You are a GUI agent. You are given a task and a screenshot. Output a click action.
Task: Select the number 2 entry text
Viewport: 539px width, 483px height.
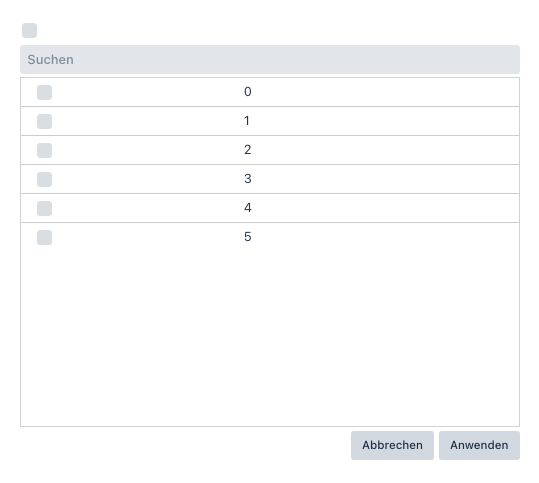pyautogui.click(x=248, y=150)
